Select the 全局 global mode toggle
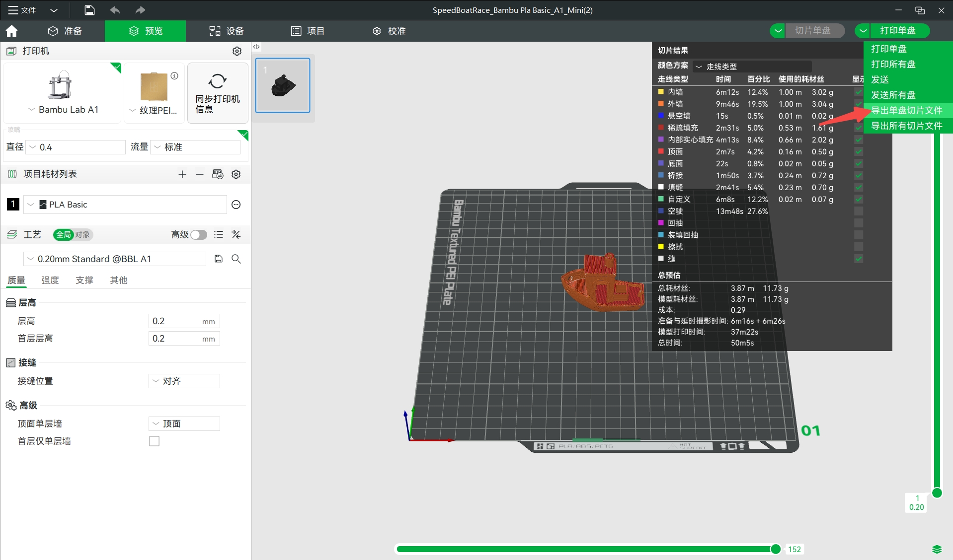Screen dimensions: 953x560 64,234
